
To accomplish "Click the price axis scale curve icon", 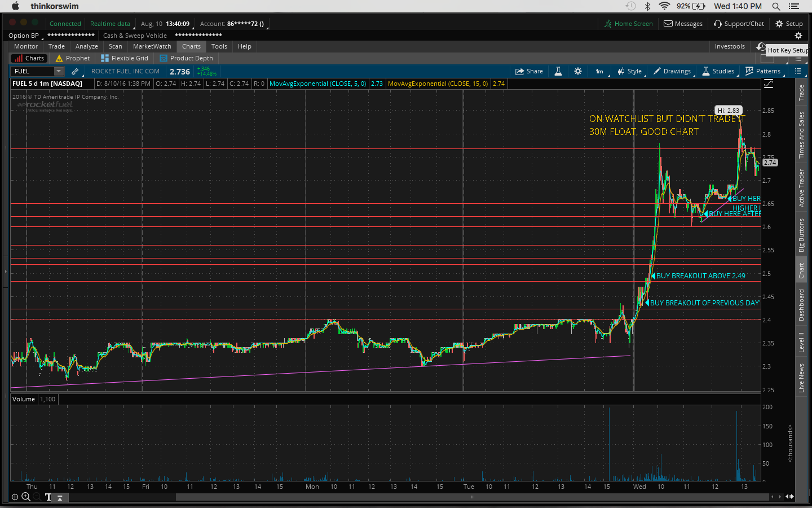I will (x=769, y=84).
